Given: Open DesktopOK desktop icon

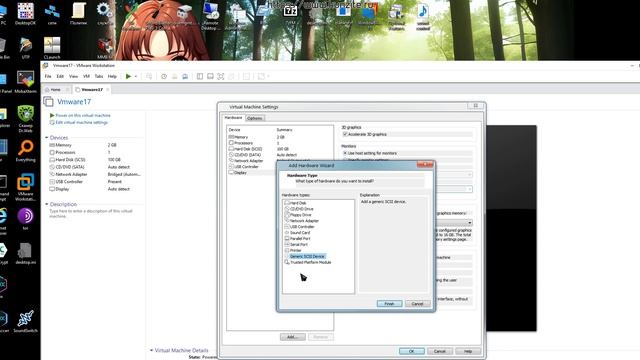Looking at the screenshot, I should tap(25, 14).
